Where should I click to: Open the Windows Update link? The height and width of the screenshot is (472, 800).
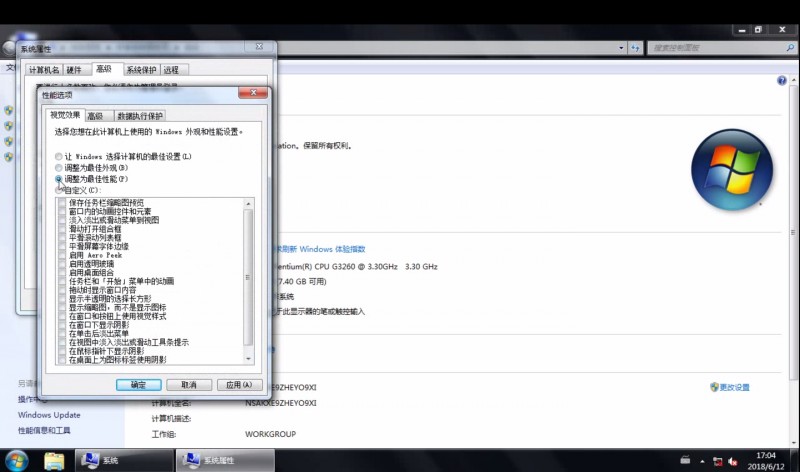point(49,415)
